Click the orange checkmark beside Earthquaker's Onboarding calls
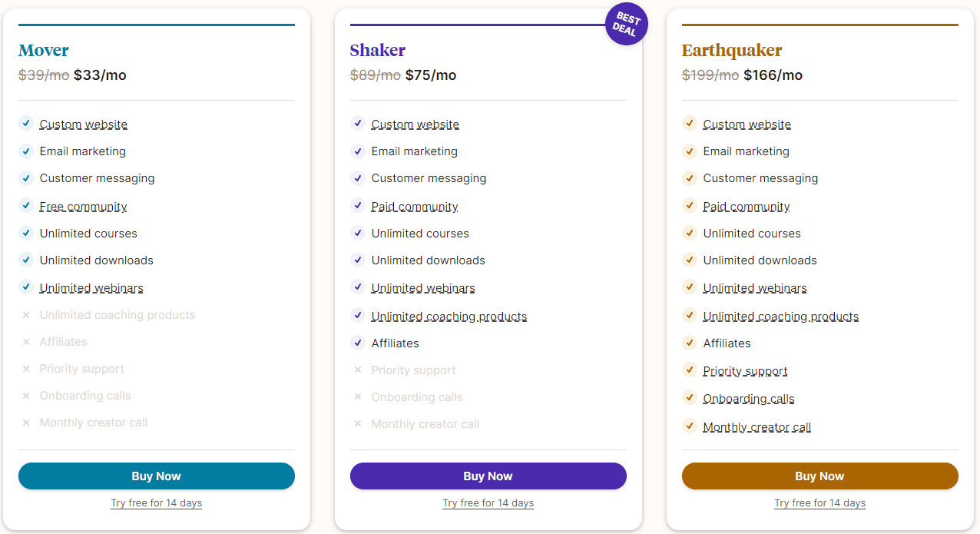980x534 pixels. 690,397
